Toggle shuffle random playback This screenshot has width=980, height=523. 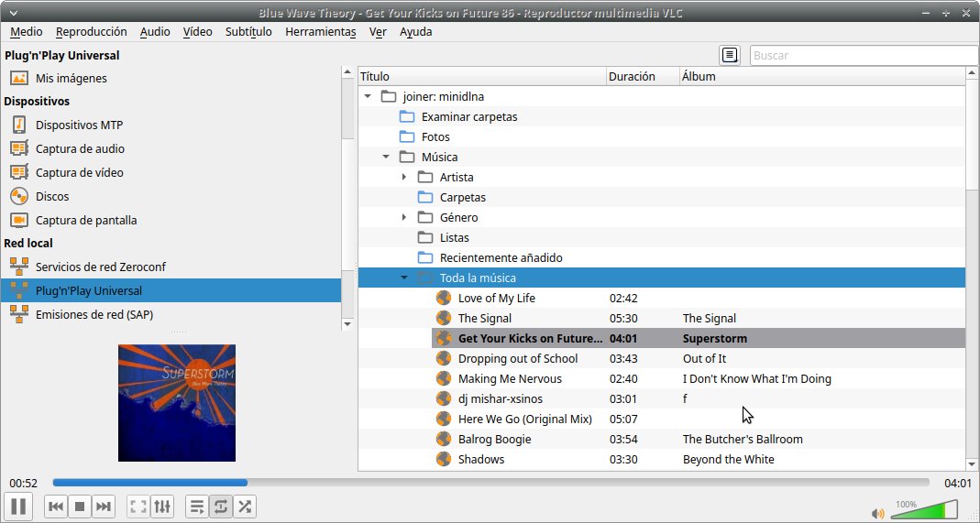point(245,507)
